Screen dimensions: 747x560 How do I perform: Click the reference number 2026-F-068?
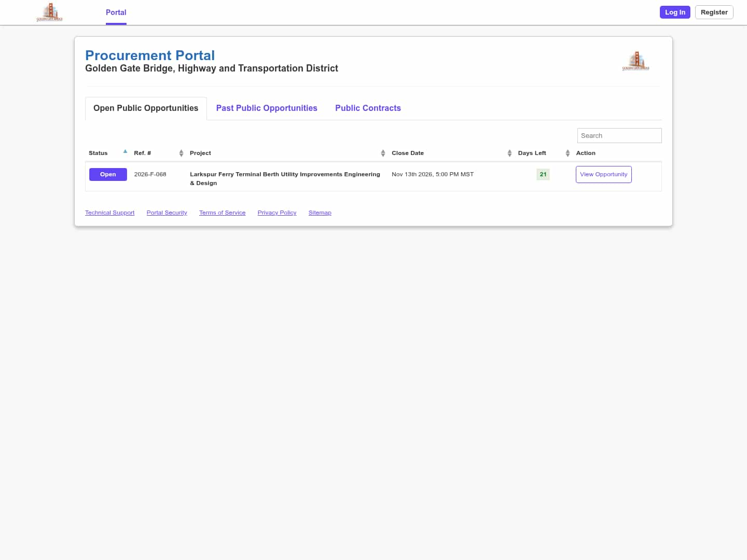(x=150, y=175)
